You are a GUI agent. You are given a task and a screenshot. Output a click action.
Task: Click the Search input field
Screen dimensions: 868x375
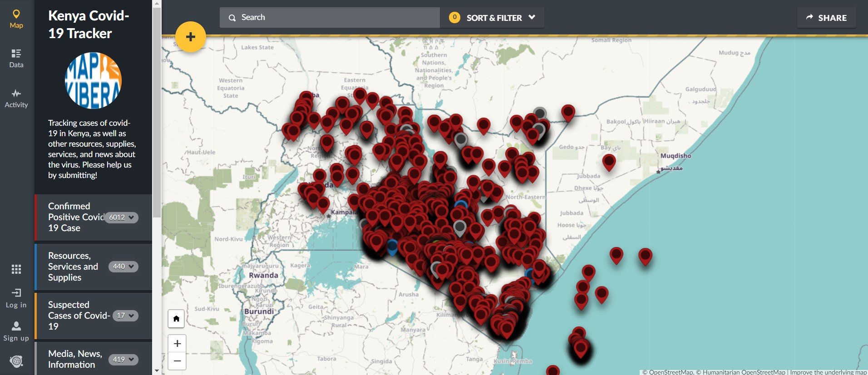336,18
